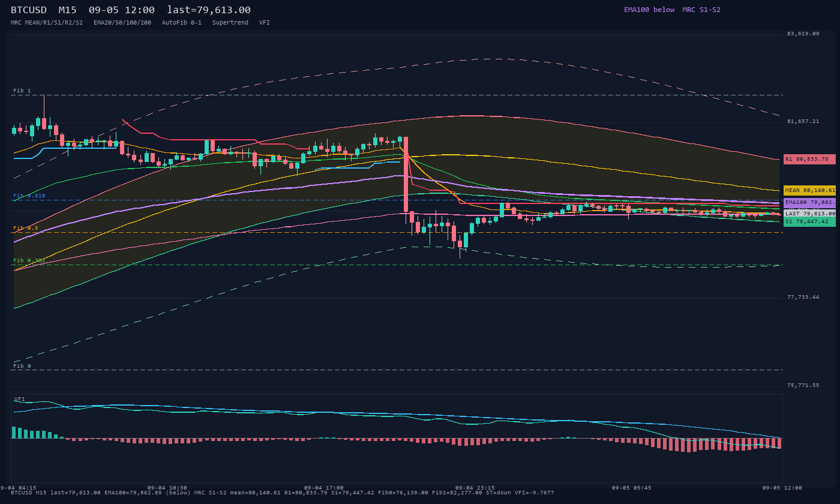Click the 09-05 05:45 time axis label
Screen dimensions: 840x504
coord(631,488)
